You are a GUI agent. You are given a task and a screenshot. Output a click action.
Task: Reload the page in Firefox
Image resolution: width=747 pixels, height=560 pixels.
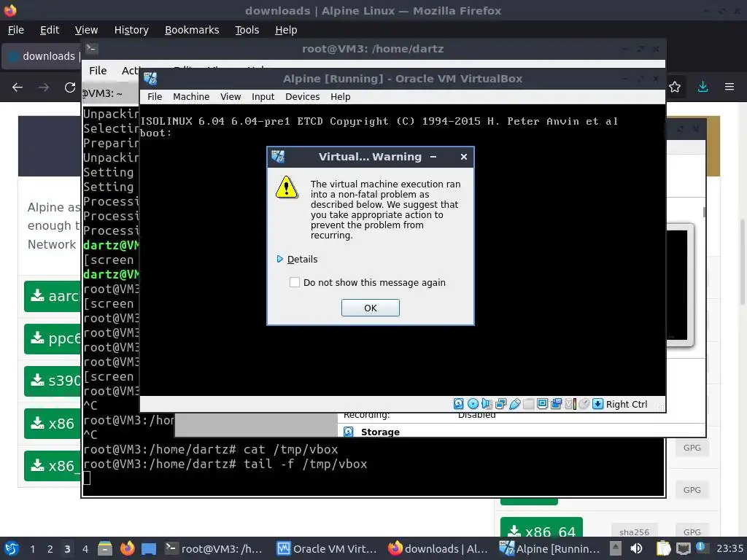point(70,87)
